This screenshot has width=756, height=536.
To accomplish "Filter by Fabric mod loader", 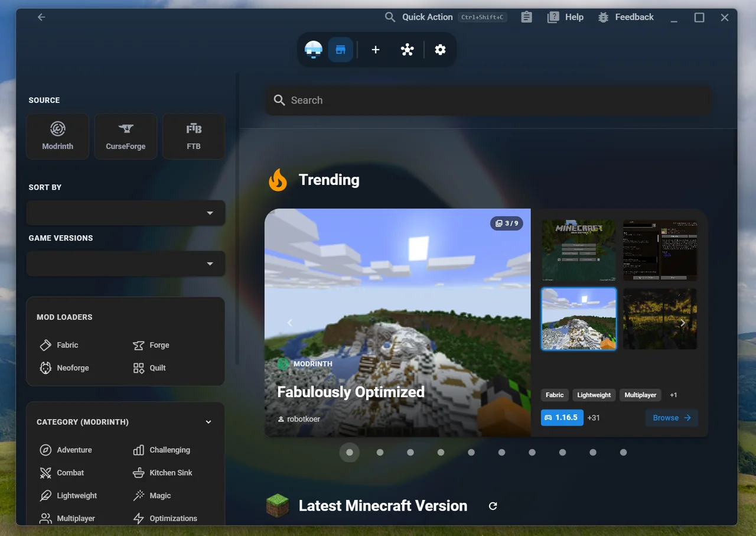I will click(59, 345).
